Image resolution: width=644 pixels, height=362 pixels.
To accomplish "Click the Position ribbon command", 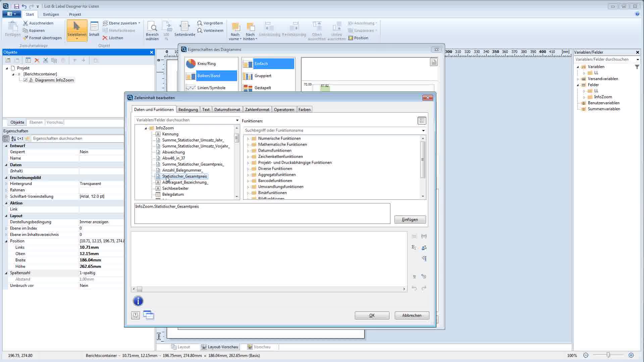I will tap(358, 38).
